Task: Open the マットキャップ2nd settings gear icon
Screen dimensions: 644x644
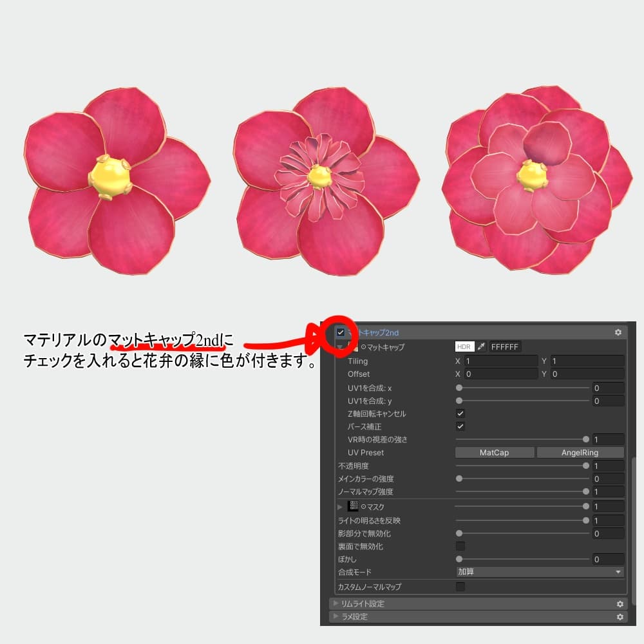Action: point(620,332)
